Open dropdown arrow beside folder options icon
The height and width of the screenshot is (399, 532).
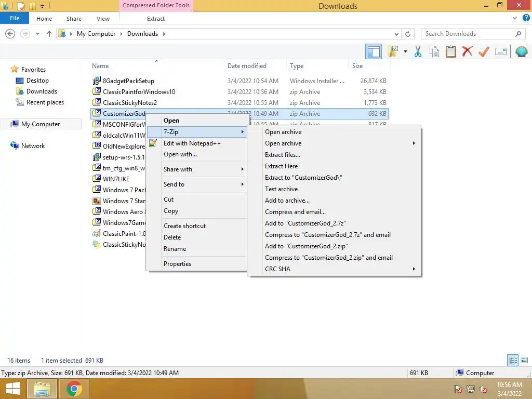405,51
